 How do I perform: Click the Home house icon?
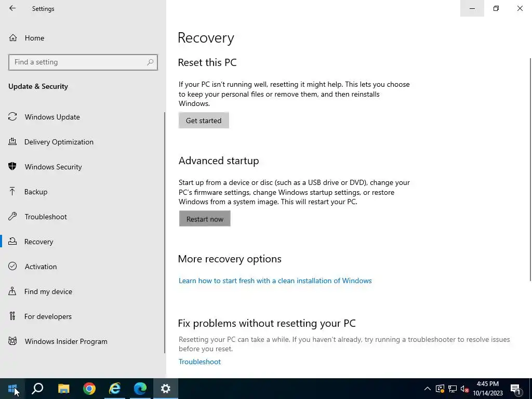[13, 37]
